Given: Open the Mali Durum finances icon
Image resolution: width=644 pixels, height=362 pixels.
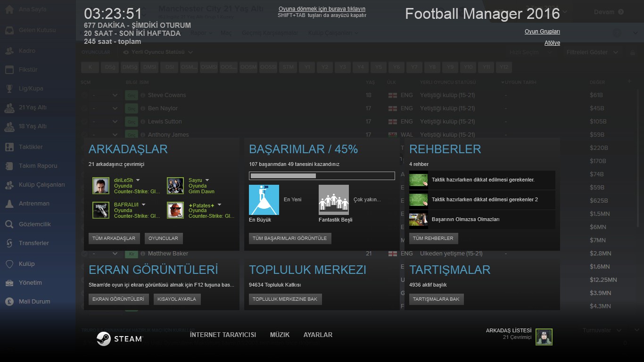Looking at the screenshot, I should [x=9, y=302].
